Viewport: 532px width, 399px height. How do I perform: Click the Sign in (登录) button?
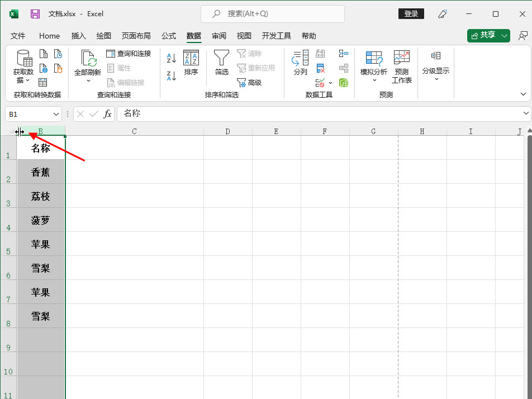pos(411,14)
